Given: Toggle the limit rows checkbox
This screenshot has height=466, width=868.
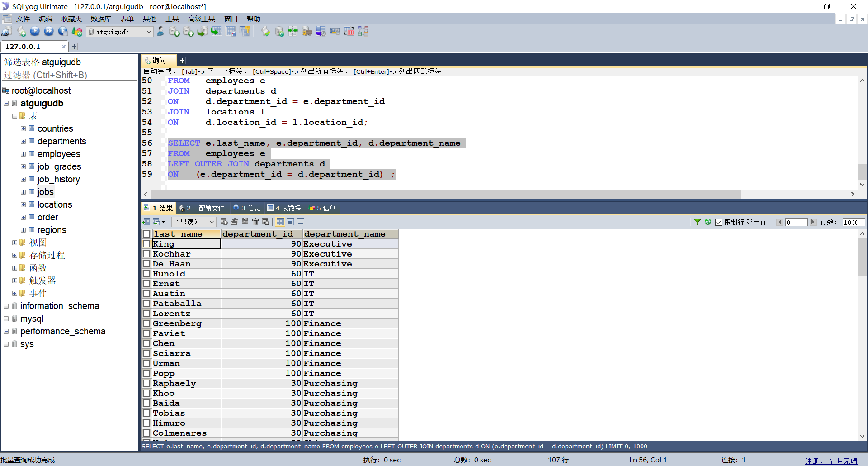Looking at the screenshot, I should [x=719, y=222].
